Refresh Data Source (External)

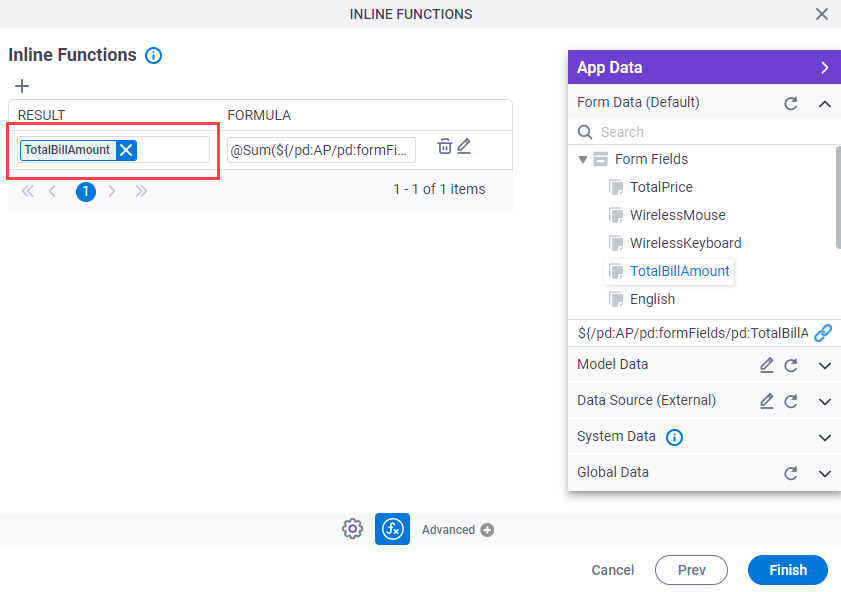pos(791,401)
